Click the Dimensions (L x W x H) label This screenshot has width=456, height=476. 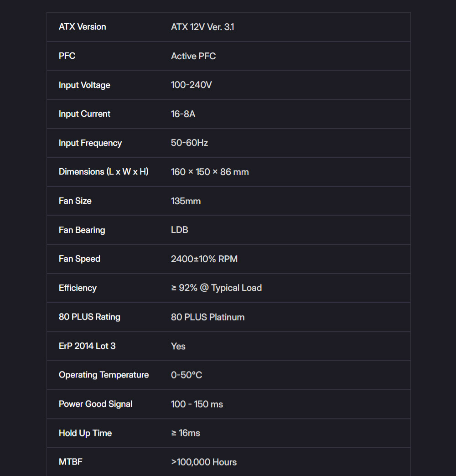[x=104, y=172]
